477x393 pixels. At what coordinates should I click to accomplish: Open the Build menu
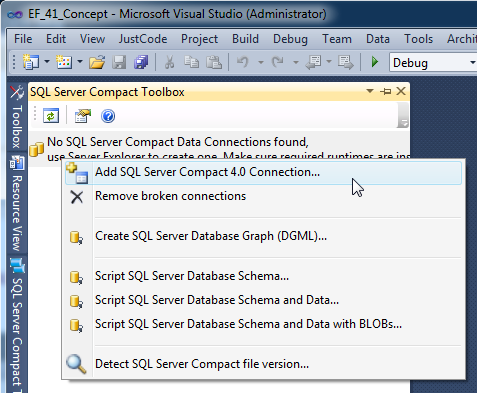click(x=245, y=39)
